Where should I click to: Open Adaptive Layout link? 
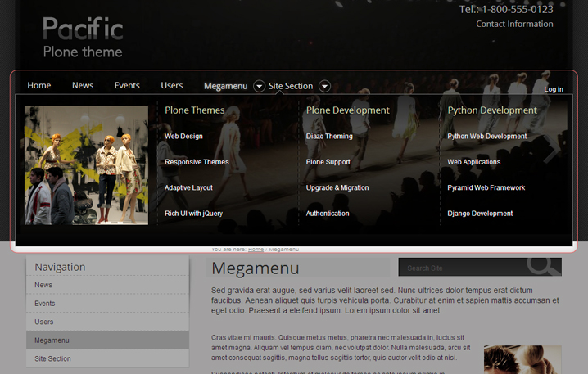point(188,187)
